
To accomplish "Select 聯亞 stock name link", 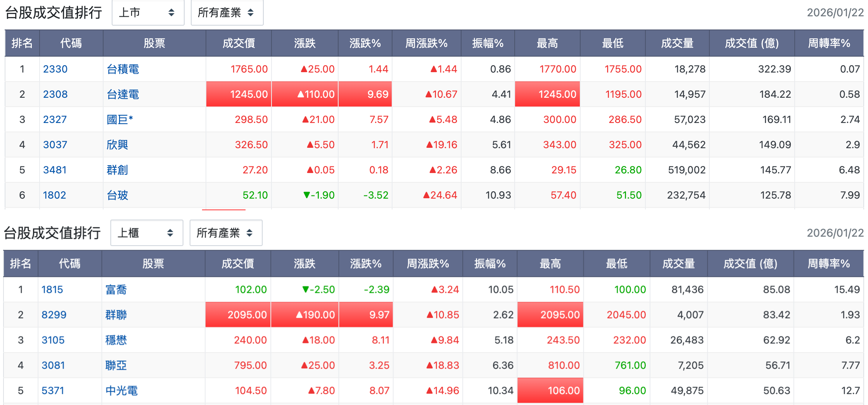I will (116, 365).
